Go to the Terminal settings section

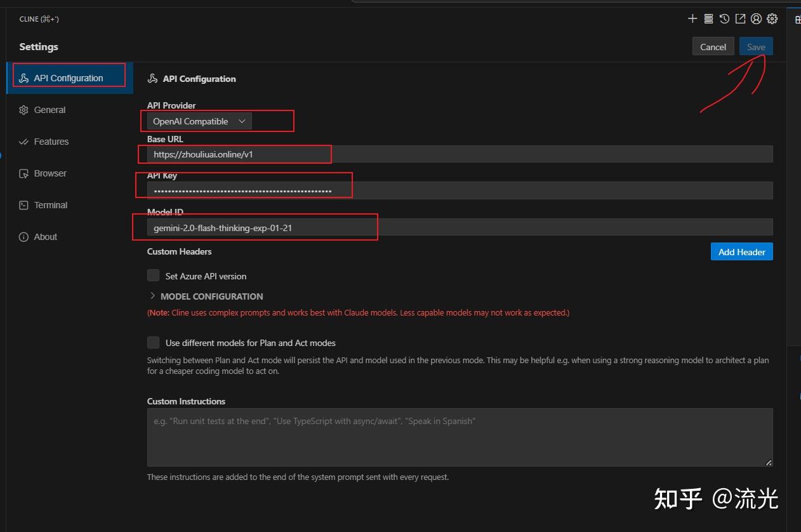[x=50, y=205]
